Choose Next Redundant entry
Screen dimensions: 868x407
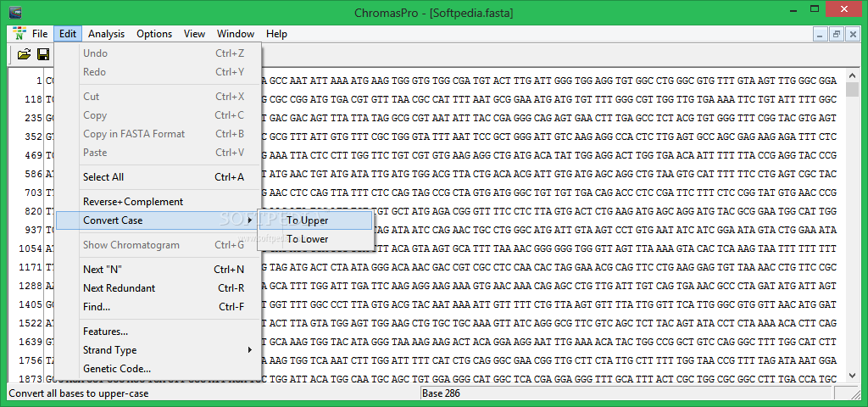[x=158, y=288]
